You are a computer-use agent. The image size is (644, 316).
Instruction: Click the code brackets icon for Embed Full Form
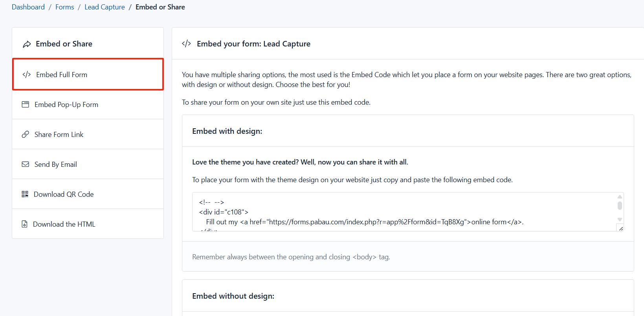point(27,75)
